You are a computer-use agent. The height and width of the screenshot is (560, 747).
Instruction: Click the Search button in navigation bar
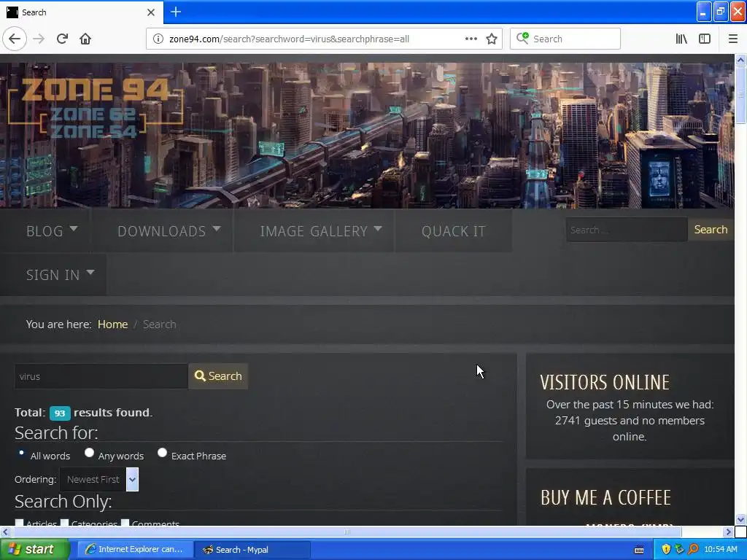click(711, 230)
